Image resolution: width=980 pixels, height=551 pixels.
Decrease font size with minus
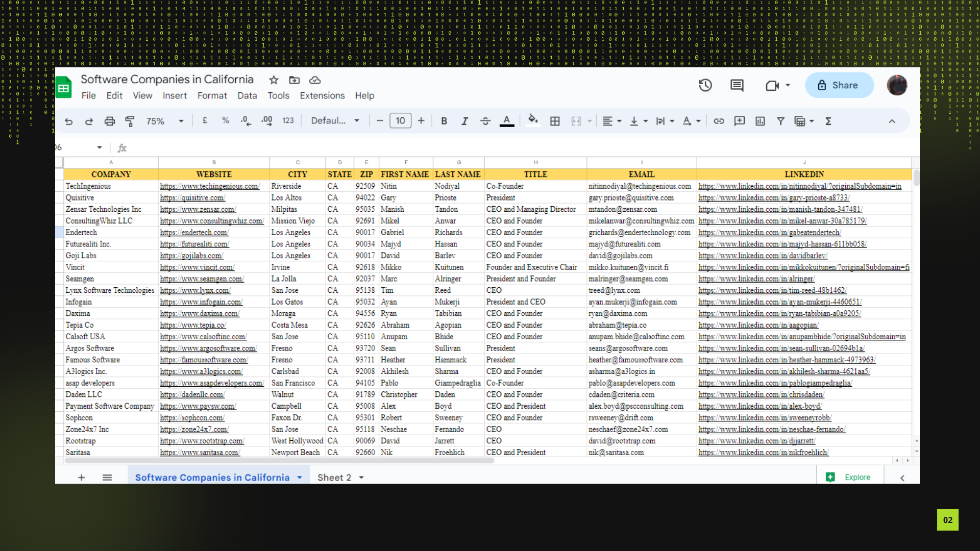click(x=380, y=121)
